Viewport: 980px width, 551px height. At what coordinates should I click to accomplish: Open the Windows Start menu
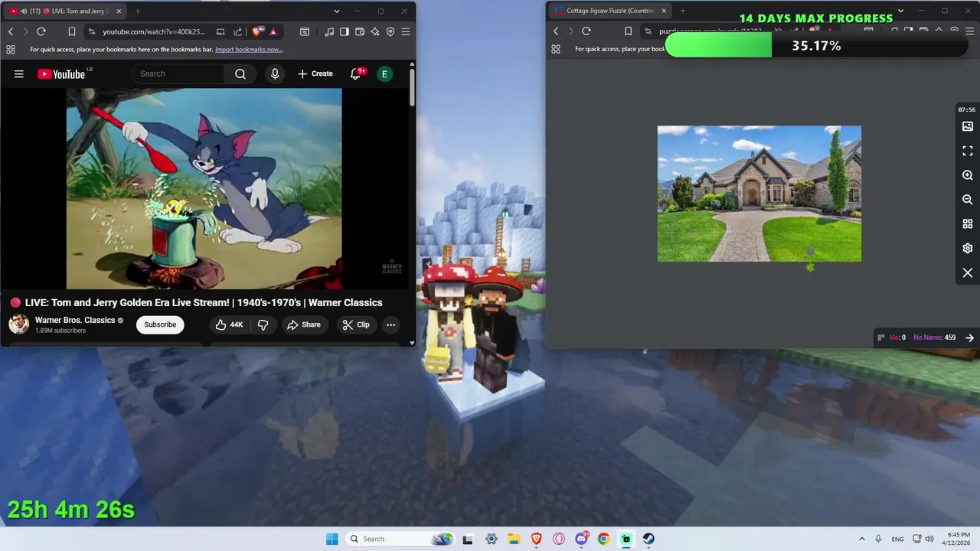click(x=332, y=539)
